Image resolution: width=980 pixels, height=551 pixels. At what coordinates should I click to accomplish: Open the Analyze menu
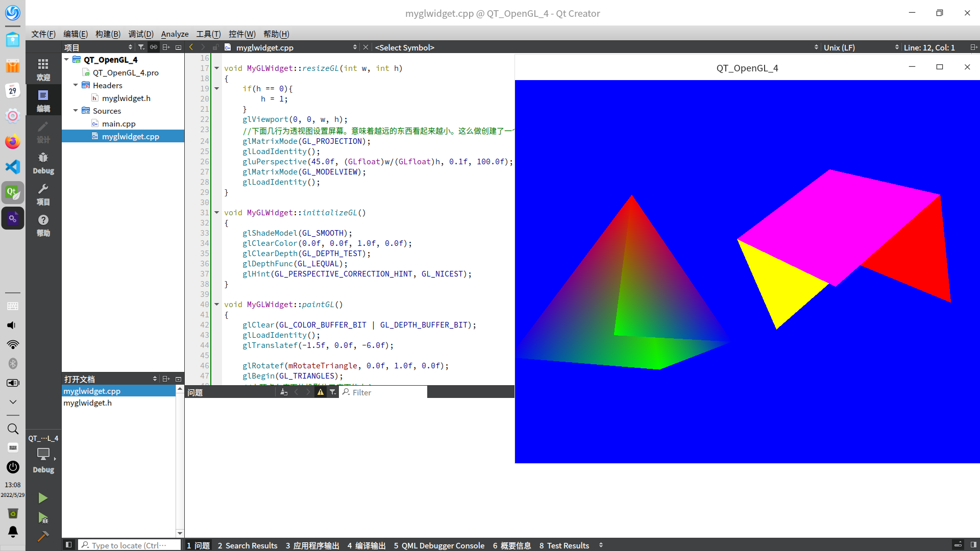[175, 34]
